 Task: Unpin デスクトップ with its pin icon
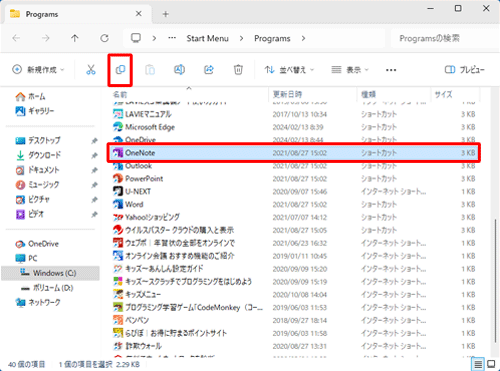pos(94,141)
